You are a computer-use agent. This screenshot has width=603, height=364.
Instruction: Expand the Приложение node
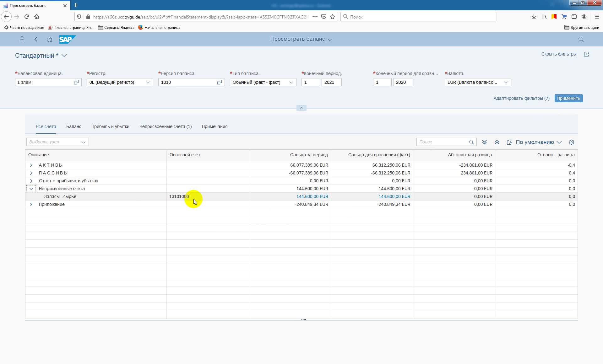[x=31, y=204]
